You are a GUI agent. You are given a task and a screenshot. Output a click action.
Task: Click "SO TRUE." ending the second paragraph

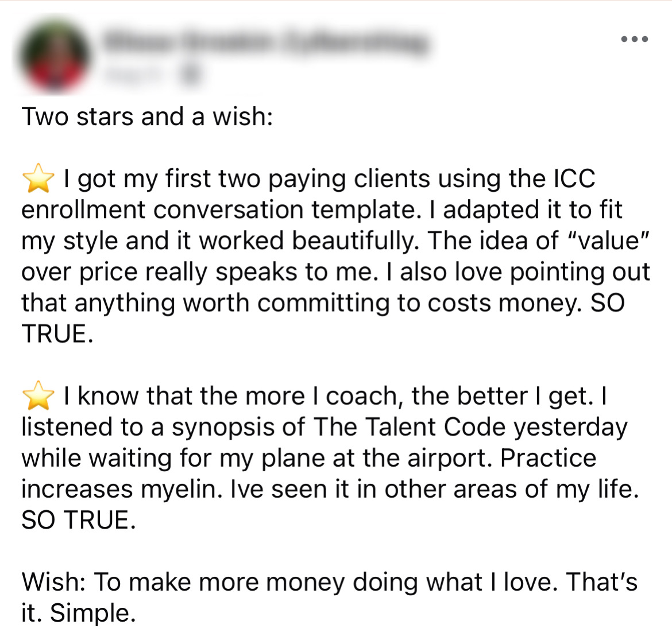point(79,520)
